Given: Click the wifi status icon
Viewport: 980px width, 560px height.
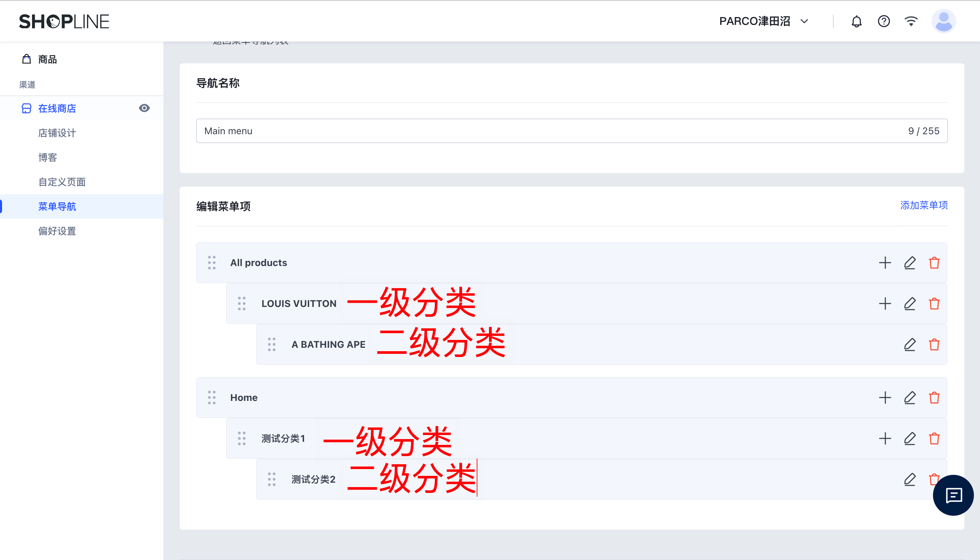Looking at the screenshot, I should tap(911, 21).
